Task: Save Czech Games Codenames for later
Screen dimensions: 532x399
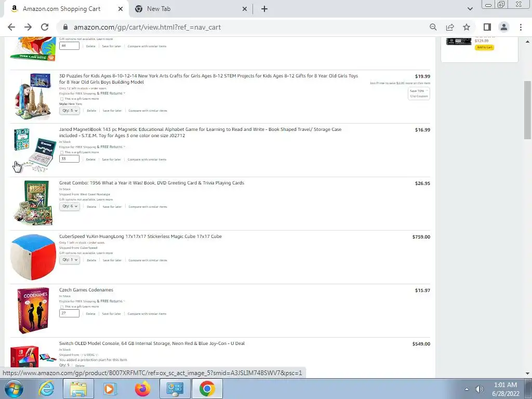Action: point(111,314)
